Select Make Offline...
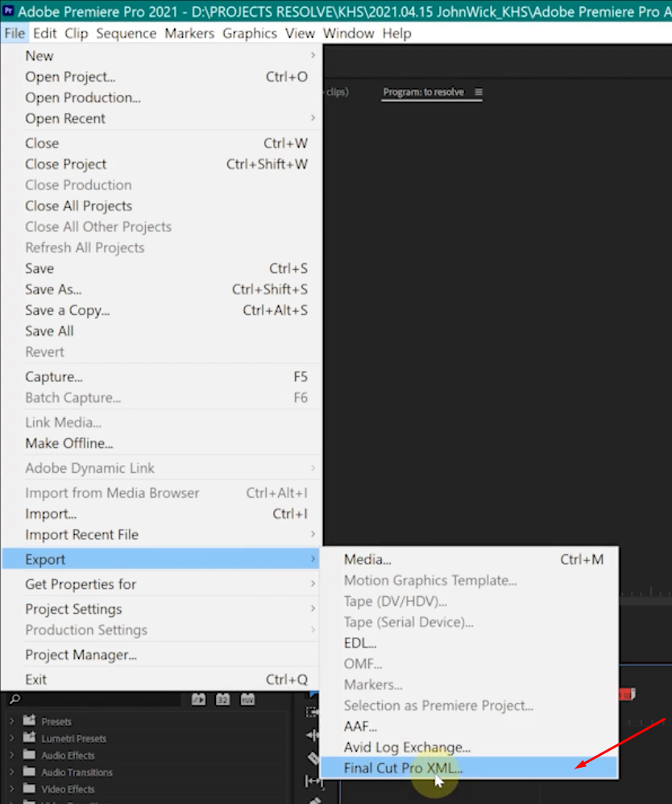 tap(161, 443)
